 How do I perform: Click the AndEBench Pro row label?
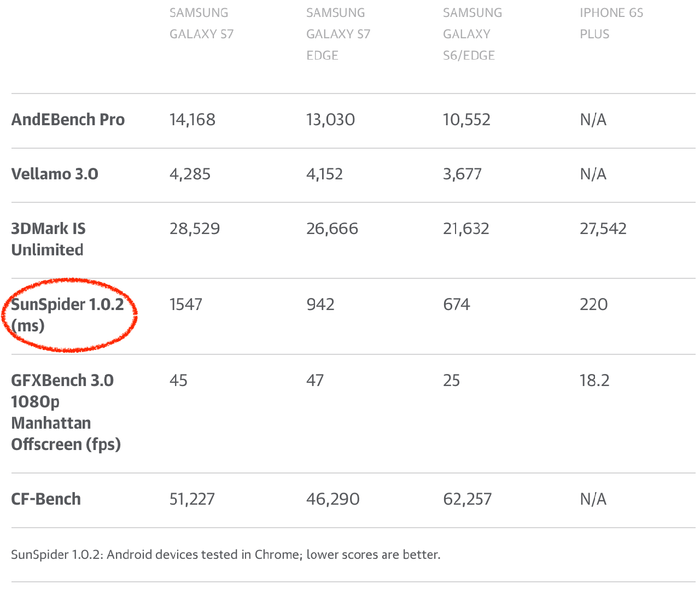68,120
